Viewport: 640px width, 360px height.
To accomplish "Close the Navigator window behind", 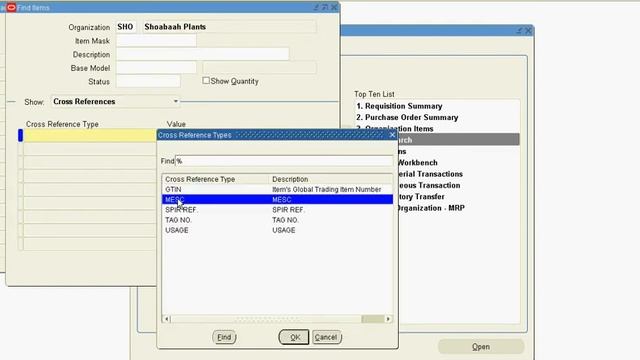I will tap(528, 31).
